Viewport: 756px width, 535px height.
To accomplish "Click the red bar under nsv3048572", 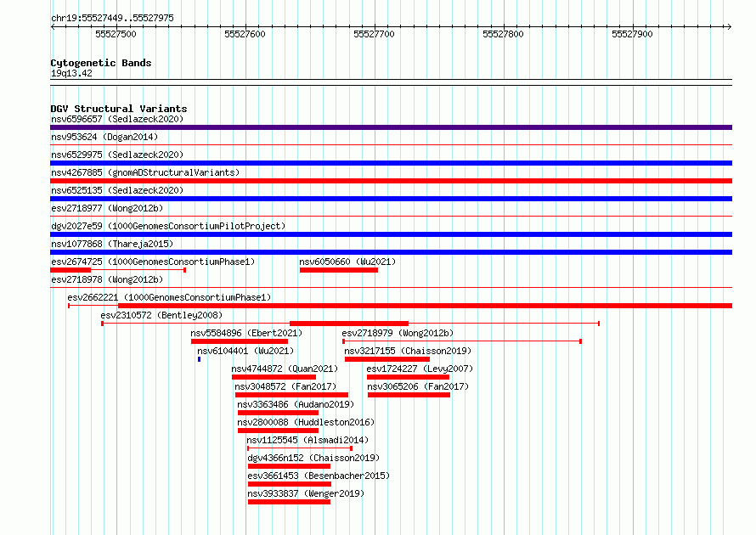I will pos(291,395).
